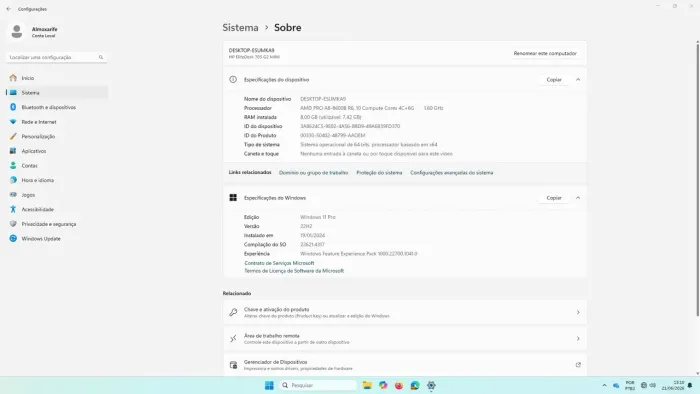Open the POR PTB2 language indicator

coord(630,386)
